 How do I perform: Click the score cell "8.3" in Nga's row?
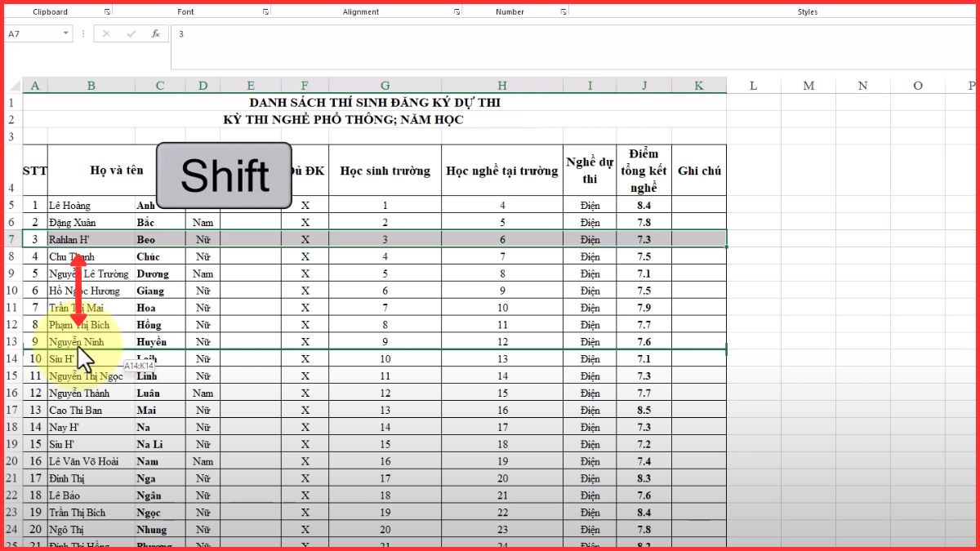(644, 478)
